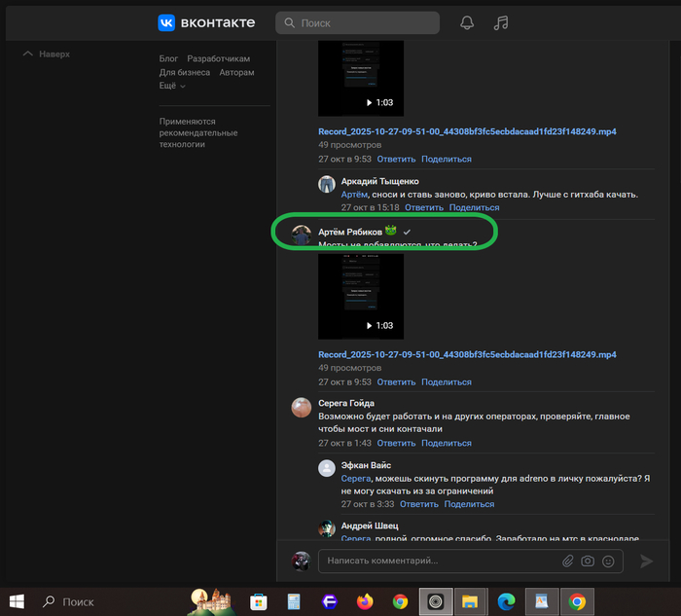The height and width of the screenshot is (616, 681).
Task: Open the emoji picker in comment box
Action: [x=608, y=561]
